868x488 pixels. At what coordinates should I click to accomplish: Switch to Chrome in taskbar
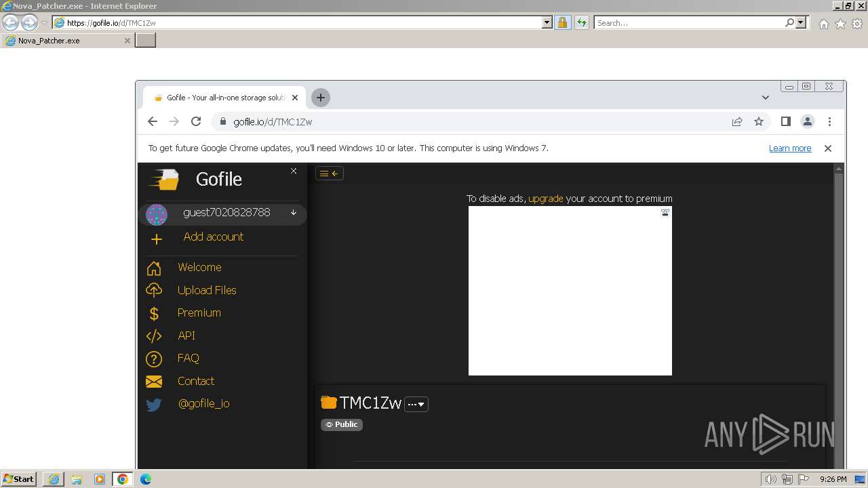123,479
